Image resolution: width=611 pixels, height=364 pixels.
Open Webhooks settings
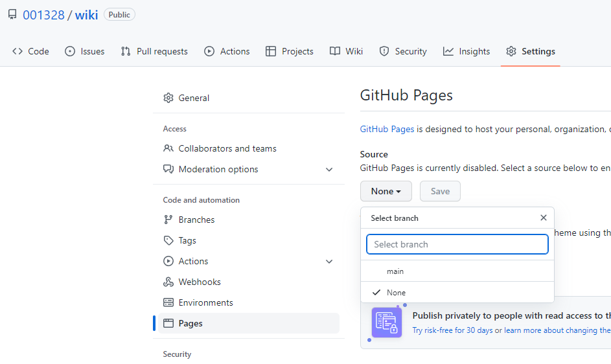click(x=249, y=282)
